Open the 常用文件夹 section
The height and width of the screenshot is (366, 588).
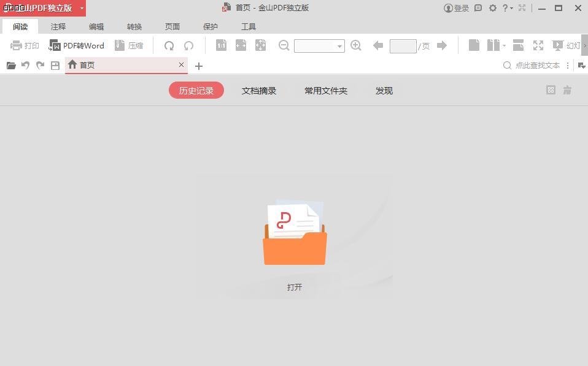pos(326,91)
